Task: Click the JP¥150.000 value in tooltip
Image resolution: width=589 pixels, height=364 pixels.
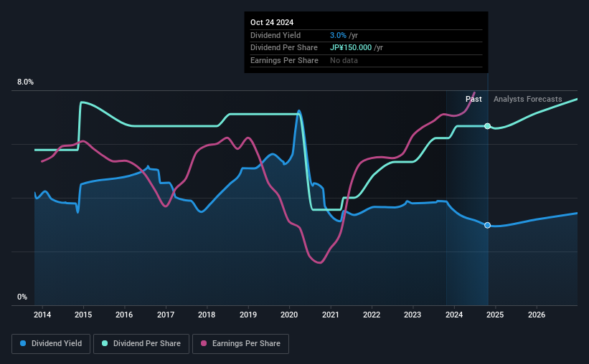Action: tap(351, 48)
